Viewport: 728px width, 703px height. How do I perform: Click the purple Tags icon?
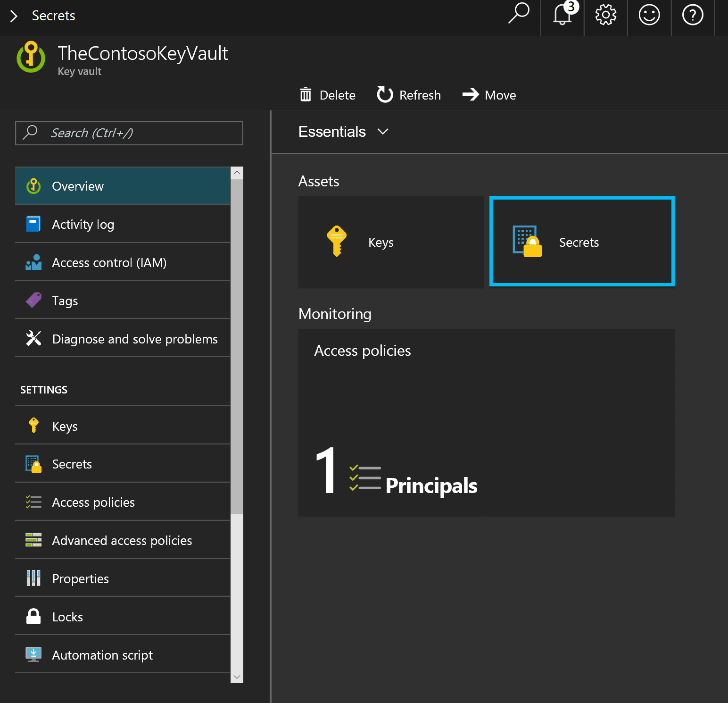[33, 300]
